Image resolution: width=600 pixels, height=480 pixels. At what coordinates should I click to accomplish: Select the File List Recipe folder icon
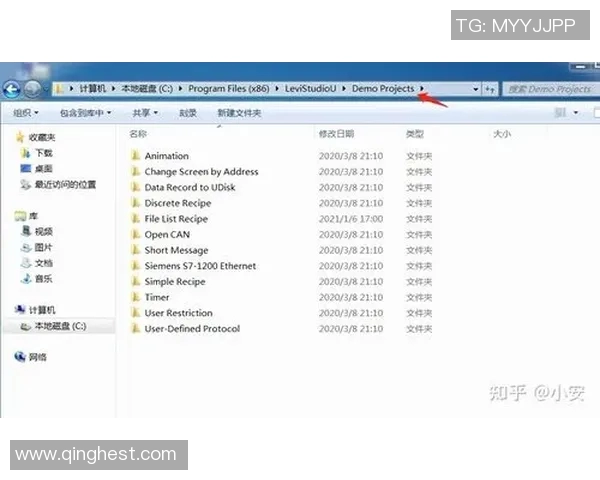point(135,218)
